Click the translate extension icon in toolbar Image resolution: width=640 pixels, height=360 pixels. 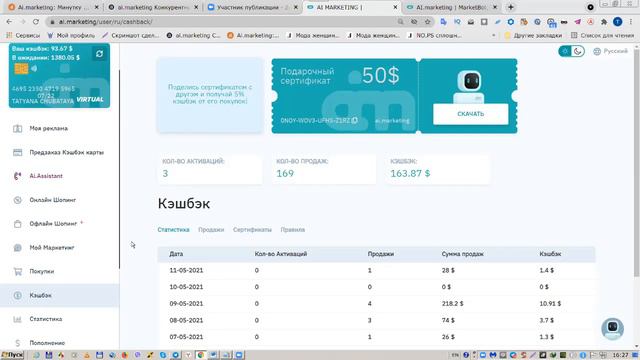(444, 22)
